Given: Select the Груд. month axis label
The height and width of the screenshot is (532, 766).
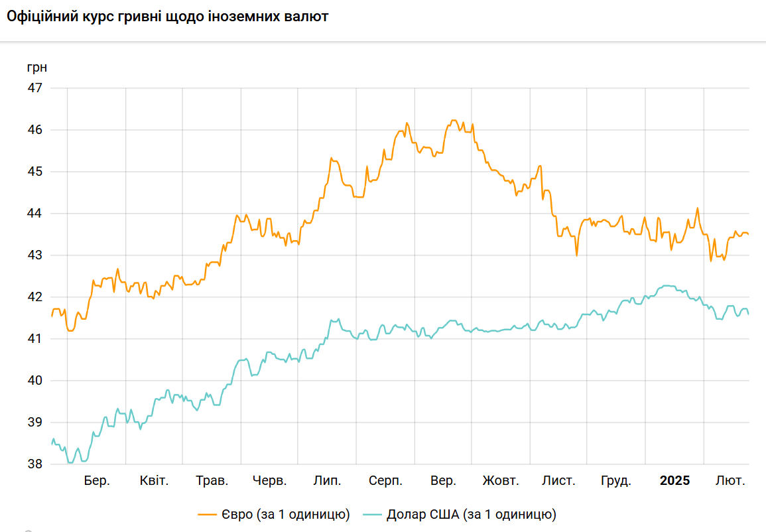Looking at the screenshot, I should 616,481.
